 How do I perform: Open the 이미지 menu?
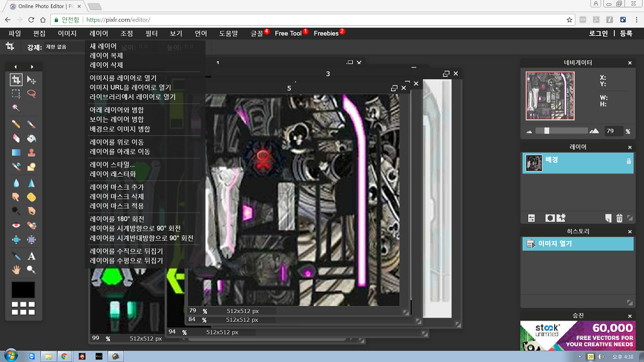point(67,33)
